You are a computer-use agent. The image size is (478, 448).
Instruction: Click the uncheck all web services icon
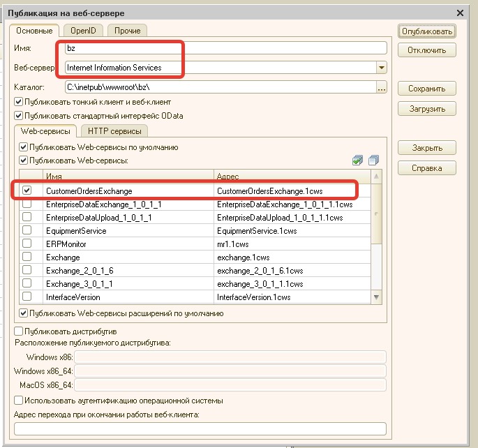373,161
